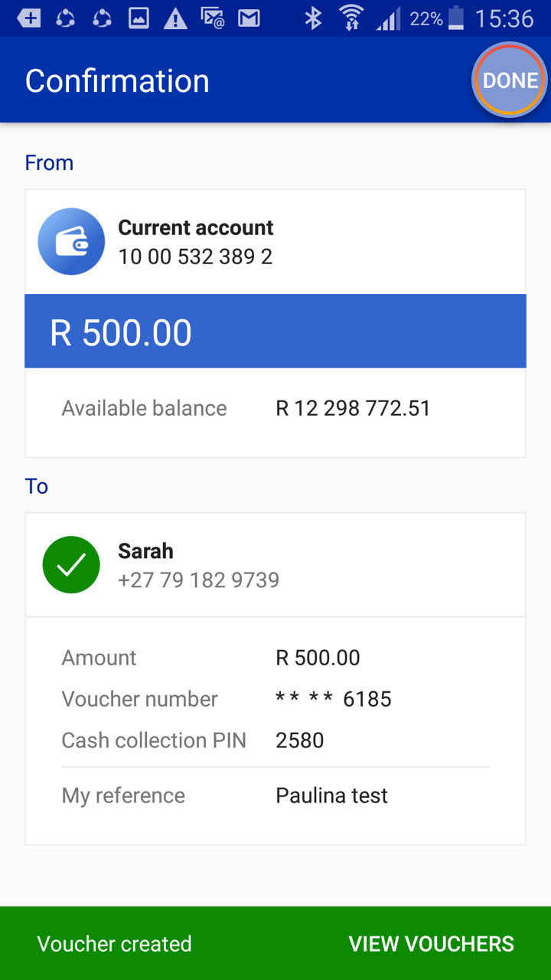551x980 pixels.
Task: Tap the 'Voucher created' status message
Action: tap(115, 943)
